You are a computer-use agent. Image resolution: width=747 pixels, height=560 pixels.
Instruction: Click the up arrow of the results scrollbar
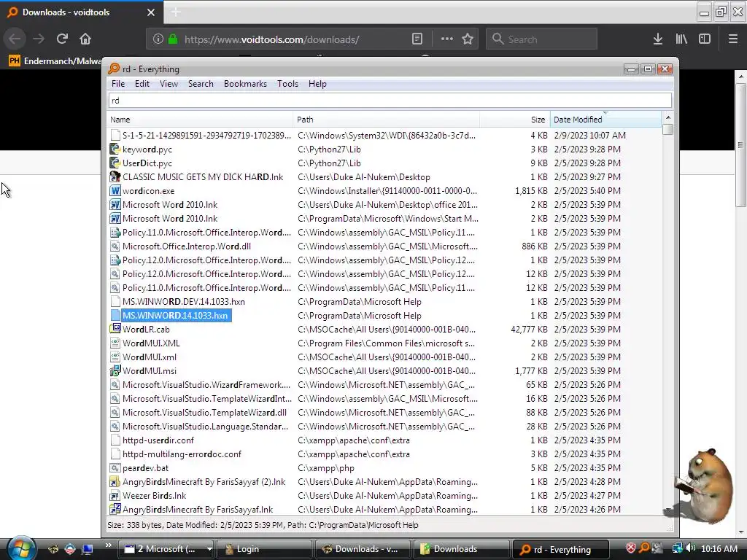click(x=668, y=117)
